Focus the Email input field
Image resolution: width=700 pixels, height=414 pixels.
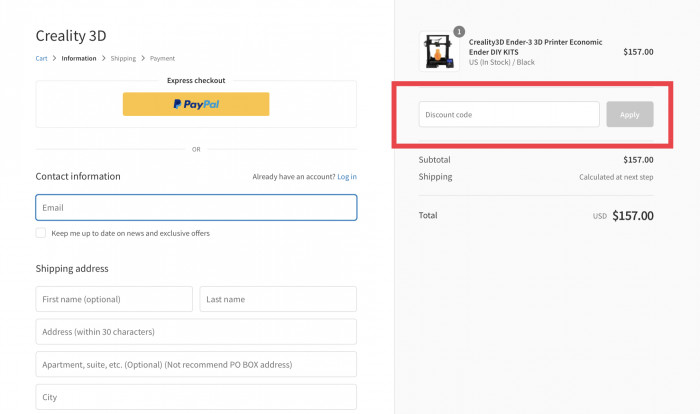(x=196, y=207)
